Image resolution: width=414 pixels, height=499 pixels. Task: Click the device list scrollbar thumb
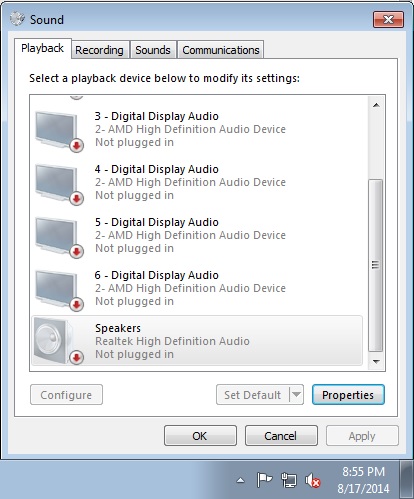pos(376,265)
